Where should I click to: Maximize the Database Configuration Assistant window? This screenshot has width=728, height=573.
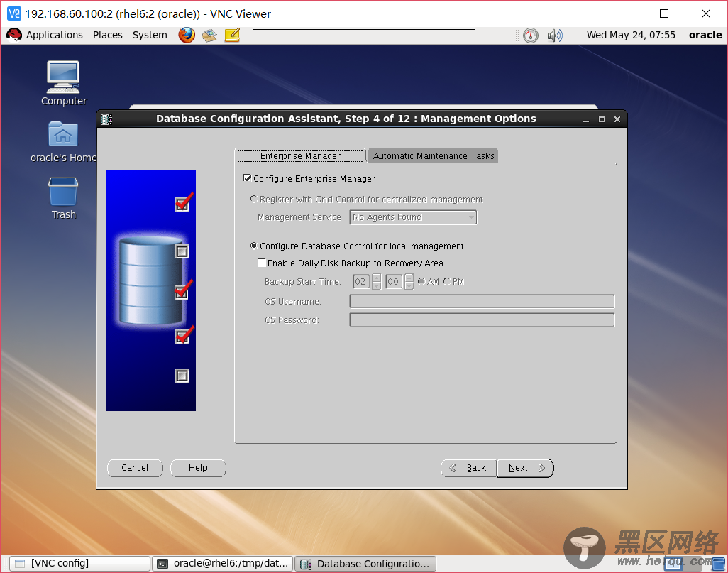(602, 119)
